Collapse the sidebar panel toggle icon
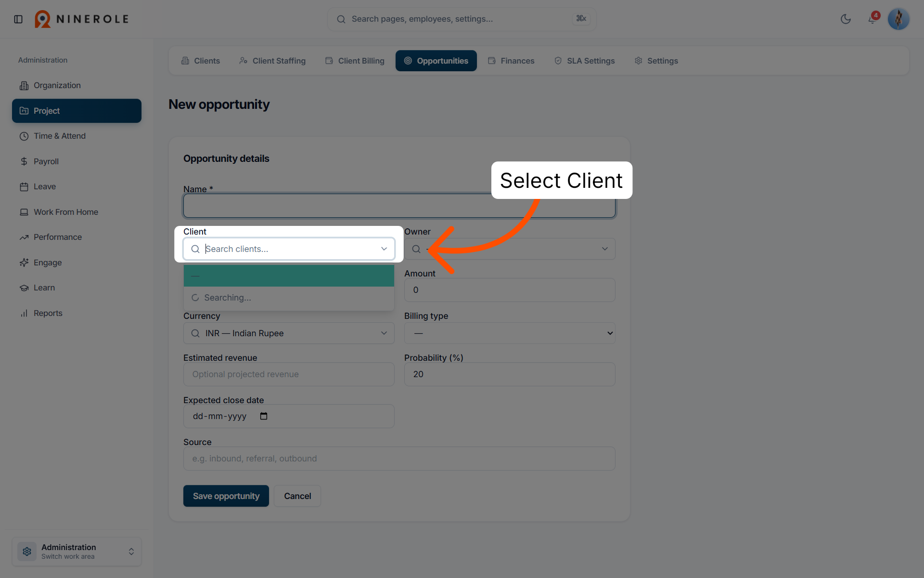 [18, 19]
